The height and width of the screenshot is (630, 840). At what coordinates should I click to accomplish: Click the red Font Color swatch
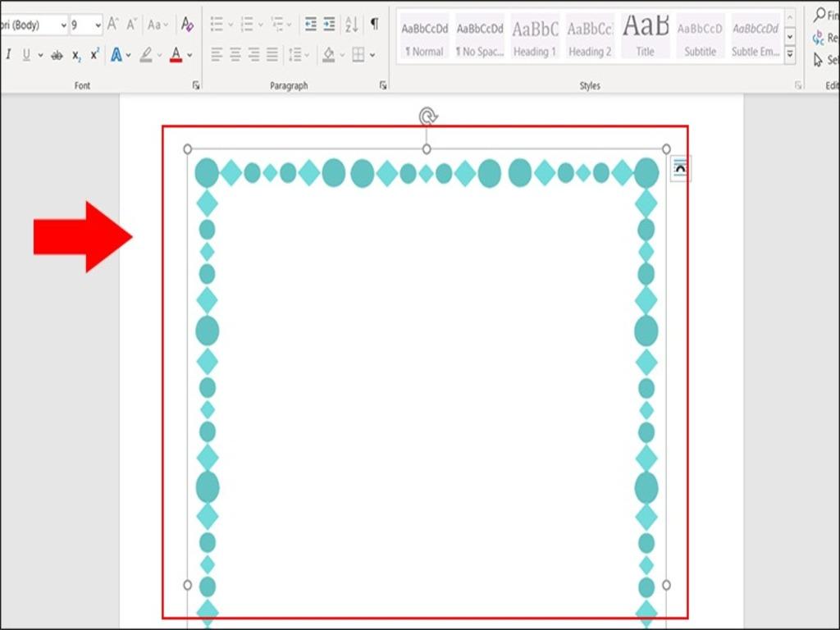(x=176, y=55)
